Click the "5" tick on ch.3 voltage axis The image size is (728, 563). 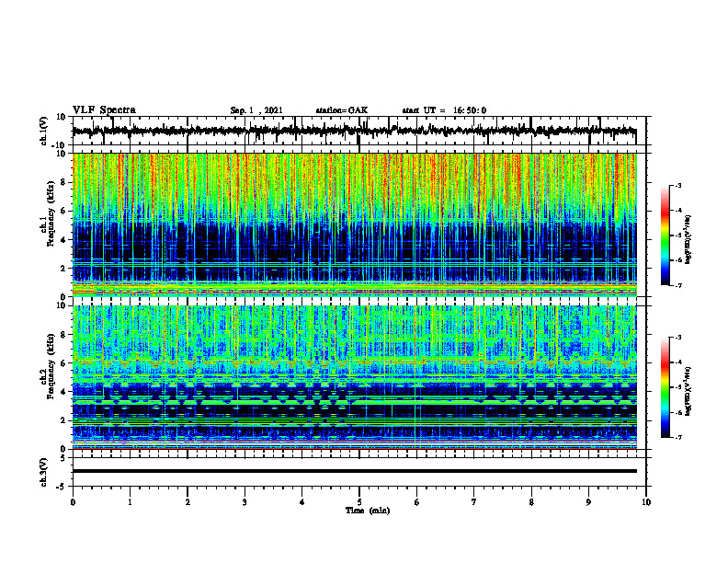pos(63,458)
